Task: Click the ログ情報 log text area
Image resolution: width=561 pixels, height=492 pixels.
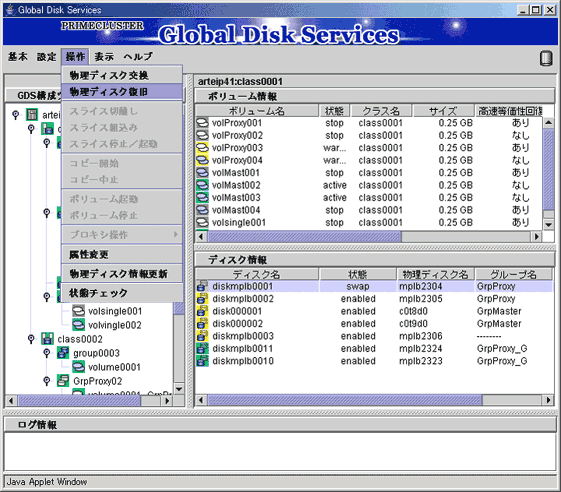Action: [x=280, y=451]
